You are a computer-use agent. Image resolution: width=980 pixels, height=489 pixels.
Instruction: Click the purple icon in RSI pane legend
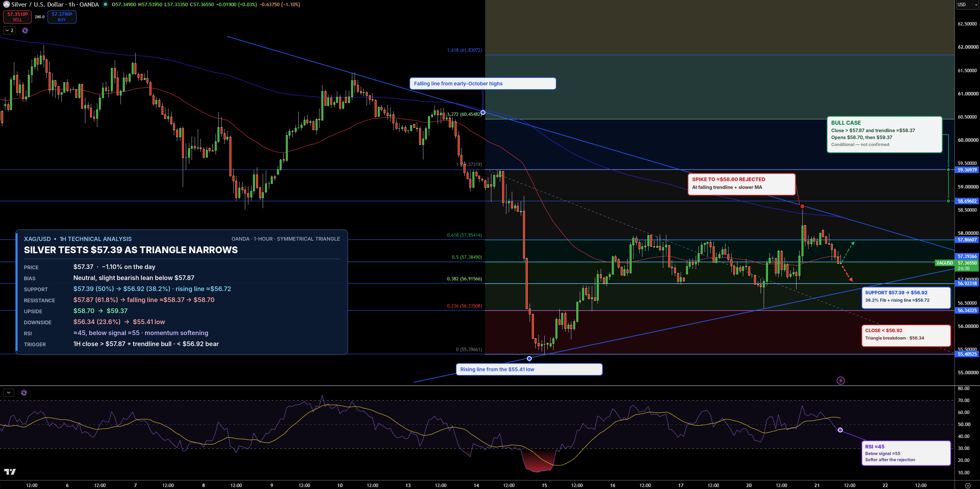click(x=24, y=393)
